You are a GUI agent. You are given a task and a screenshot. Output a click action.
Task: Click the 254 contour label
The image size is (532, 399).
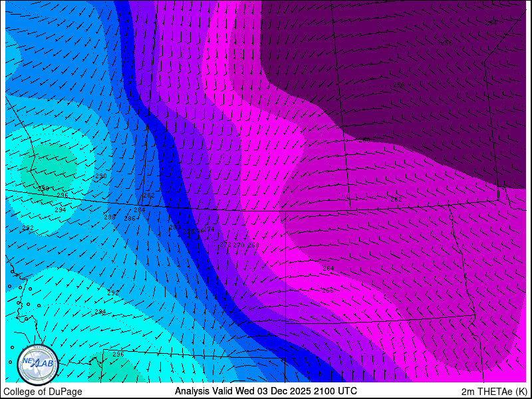[491, 23]
